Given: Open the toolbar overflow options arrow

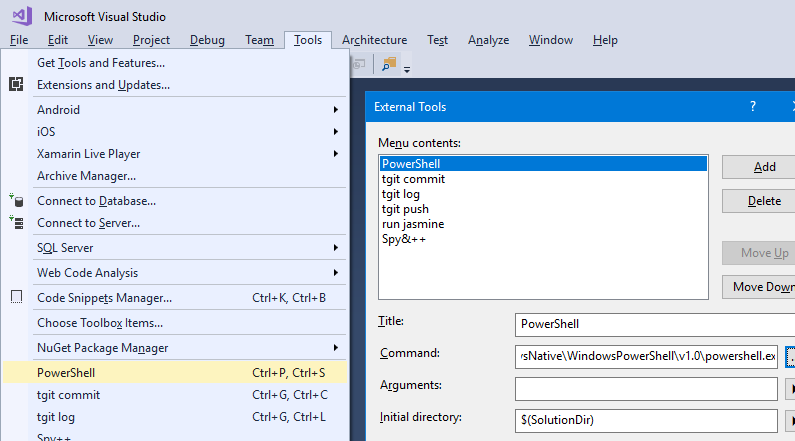Looking at the screenshot, I should pos(407,70).
